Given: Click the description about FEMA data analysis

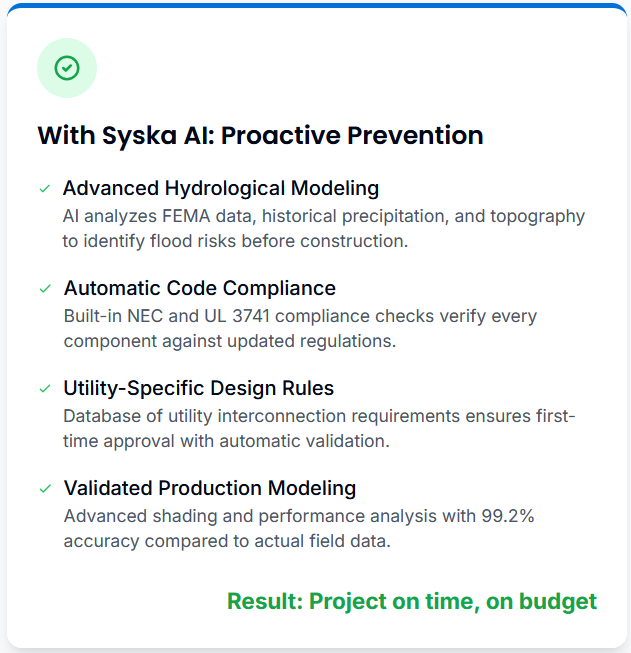Looking at the screenshot, I should click(323, 229).
